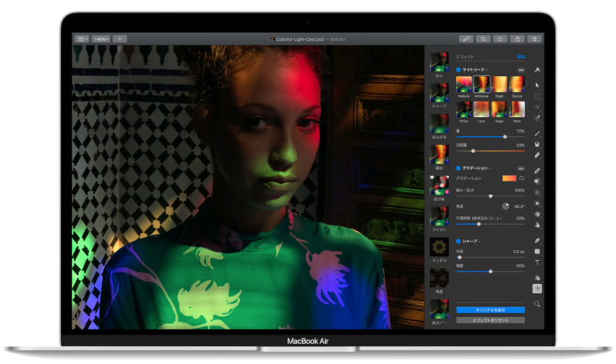Select the Paint brush tool
The image size is (616, 364).
537,133
